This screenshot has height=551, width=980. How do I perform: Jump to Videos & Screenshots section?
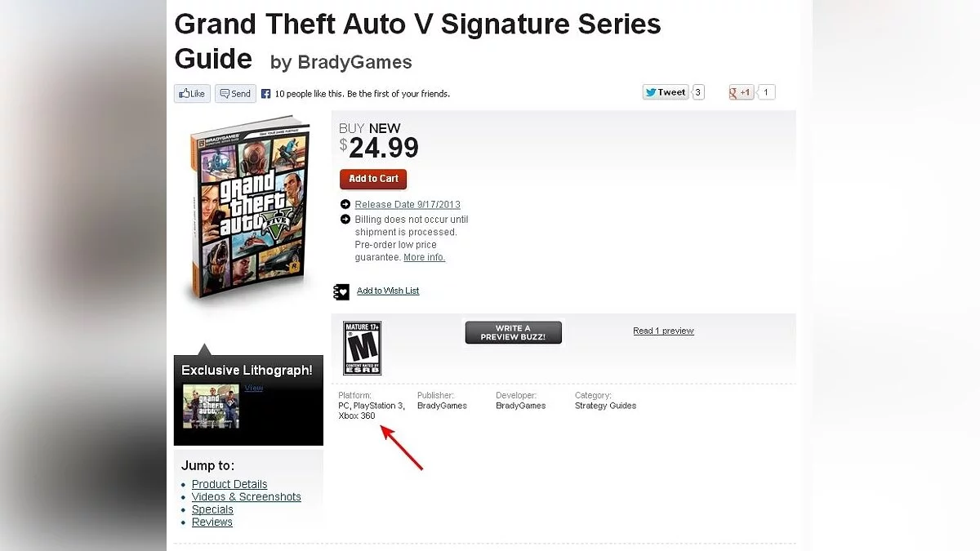(246, 496)
